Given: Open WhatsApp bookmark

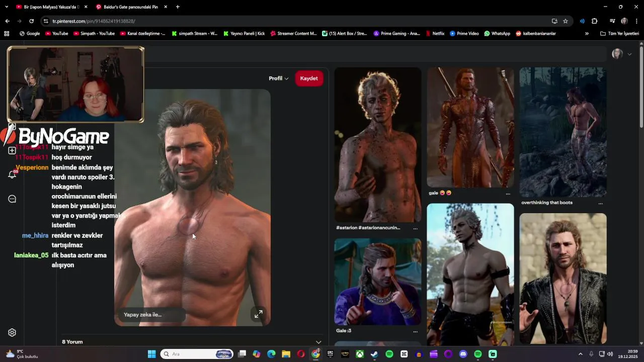Looking at the screenshot, I should click(497, 34).
